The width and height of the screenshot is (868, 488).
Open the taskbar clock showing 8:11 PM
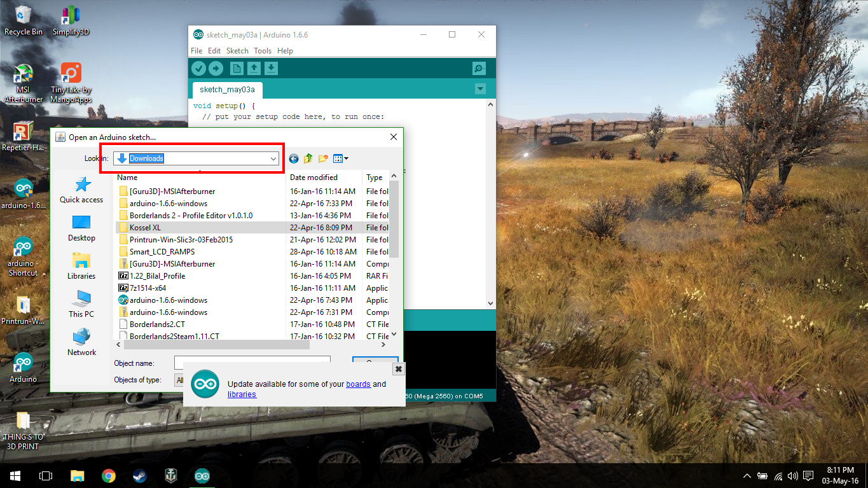pyautogui.click(x=840, y=475)
